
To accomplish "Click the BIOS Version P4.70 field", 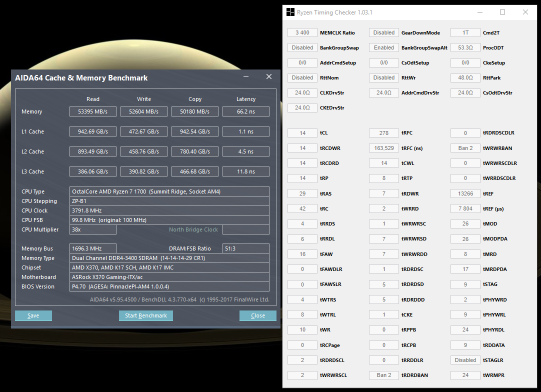I will (x=169, y=286).
